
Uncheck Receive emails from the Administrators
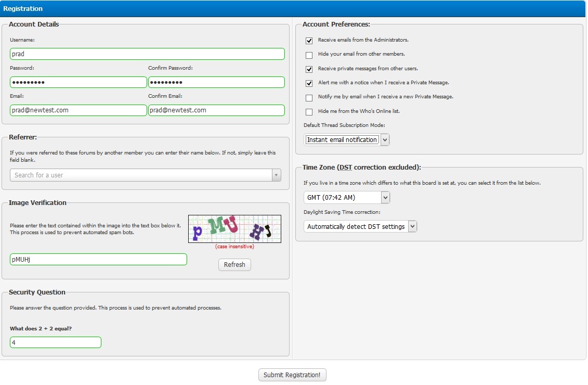(309, 41)
